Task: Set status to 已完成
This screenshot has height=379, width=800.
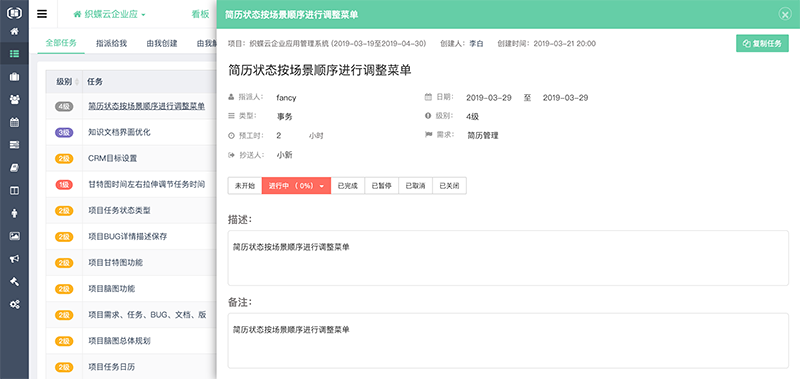Action: 348,186
